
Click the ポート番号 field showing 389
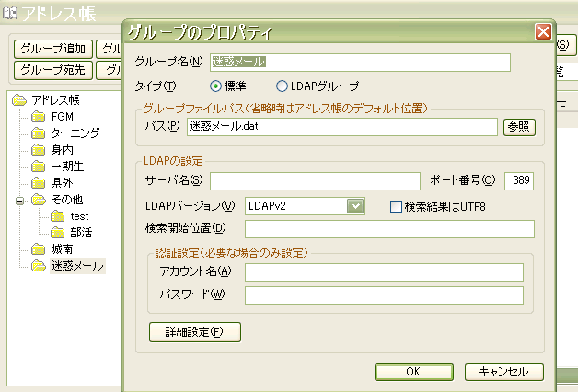(519, 181)
